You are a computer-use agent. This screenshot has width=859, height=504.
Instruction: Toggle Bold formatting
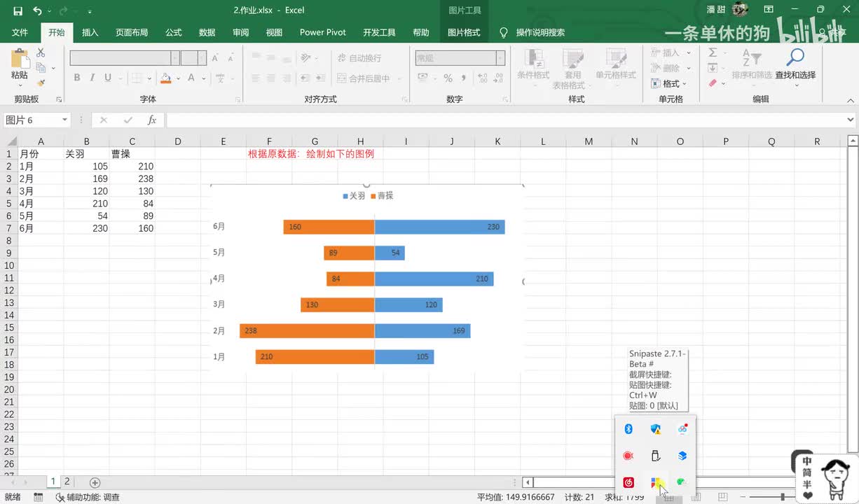point(77,78)
